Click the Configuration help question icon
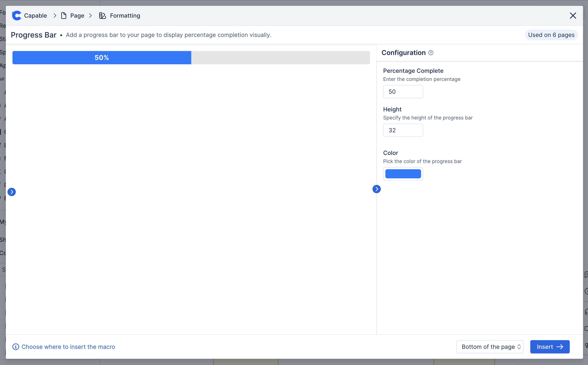The width and height of the screenshot is (588, 365). [x=431, y=53]
